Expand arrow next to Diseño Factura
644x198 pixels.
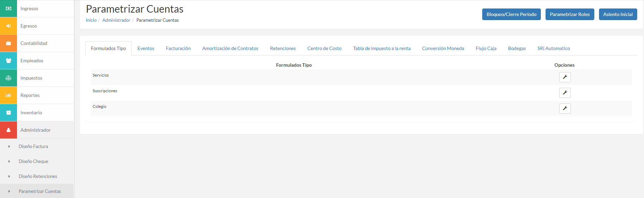pos(9,147)
